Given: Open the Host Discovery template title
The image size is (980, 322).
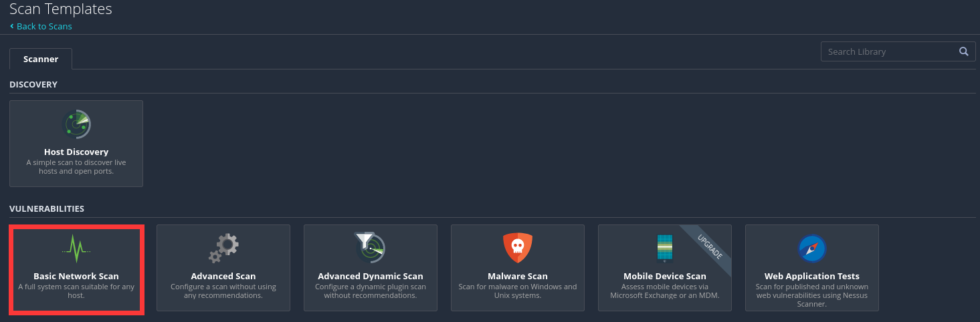Looking at the screenshot, I should 76,152.
